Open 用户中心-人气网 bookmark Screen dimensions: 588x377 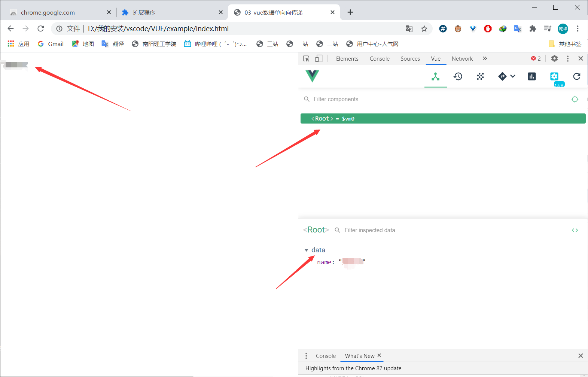pos(372,44)
